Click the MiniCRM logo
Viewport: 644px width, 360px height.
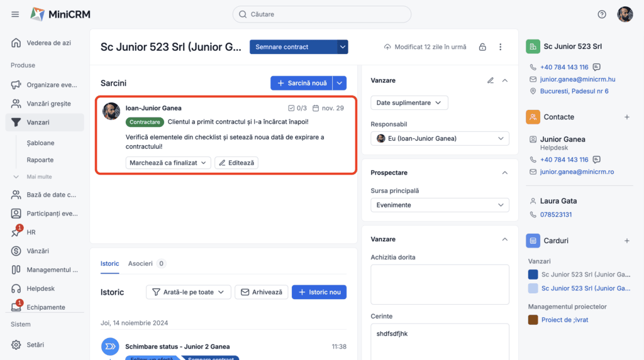coord(60,14)
